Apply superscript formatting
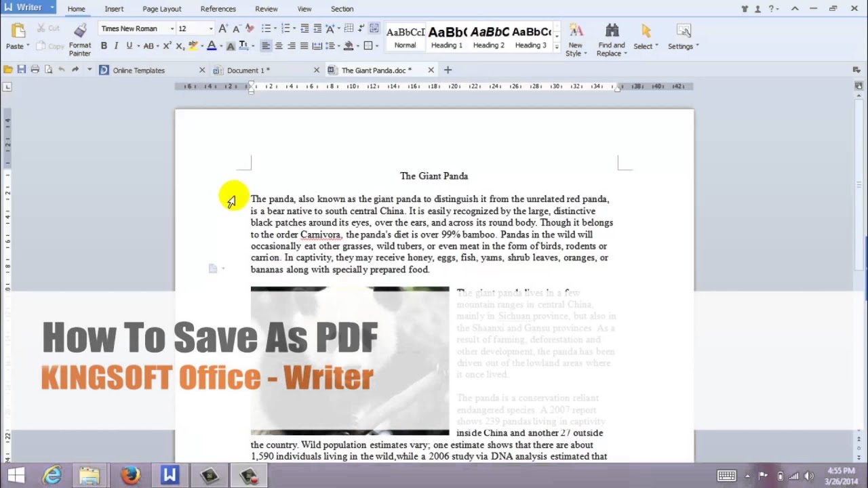This screenshot has width=868, height=488. point(167,46)
